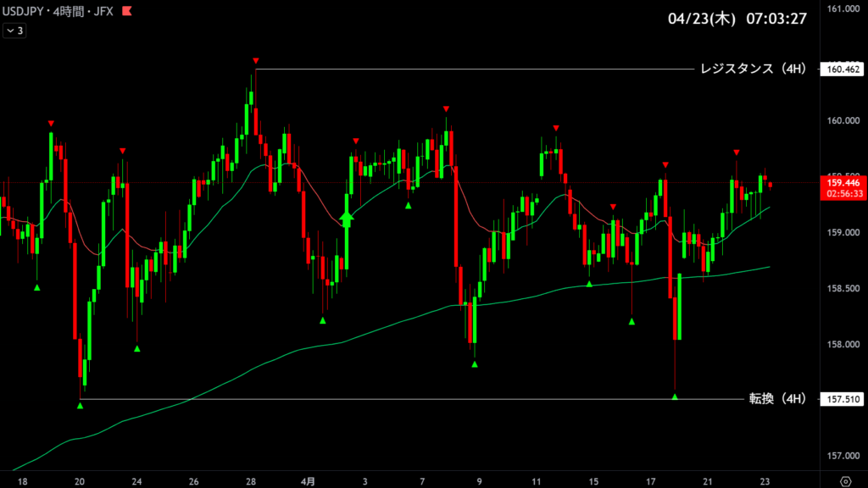Expand the collapsed indicators legend showing 3
868x488 pixels.
coord(15,30)
